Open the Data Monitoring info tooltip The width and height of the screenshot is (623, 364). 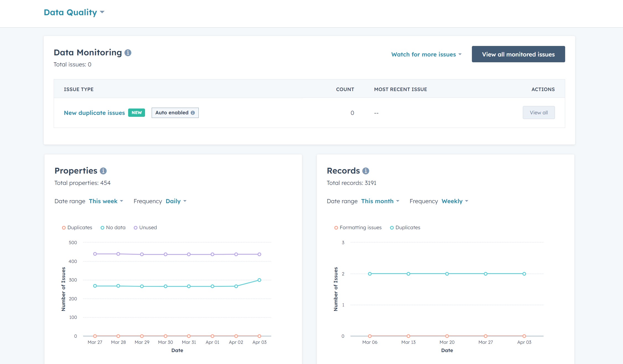(x=128, y=52)
